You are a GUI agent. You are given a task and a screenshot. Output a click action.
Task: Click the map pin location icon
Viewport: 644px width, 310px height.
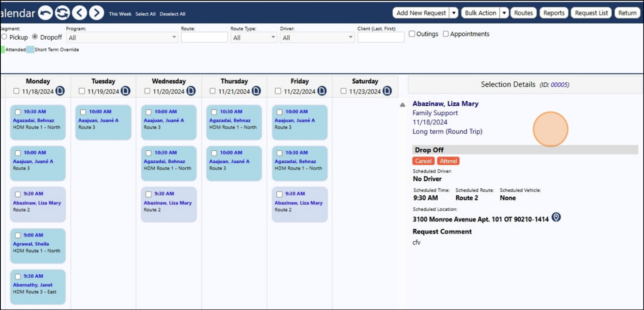point(556,217)
